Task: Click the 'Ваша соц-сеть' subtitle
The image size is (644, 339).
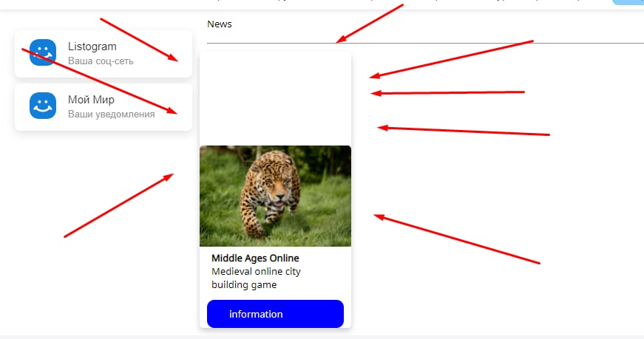Action: coord(101,61)
